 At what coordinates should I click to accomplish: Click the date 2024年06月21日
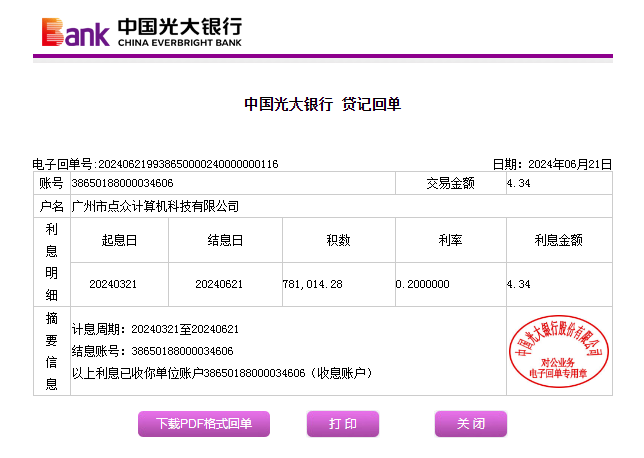[x=570, y=164]
